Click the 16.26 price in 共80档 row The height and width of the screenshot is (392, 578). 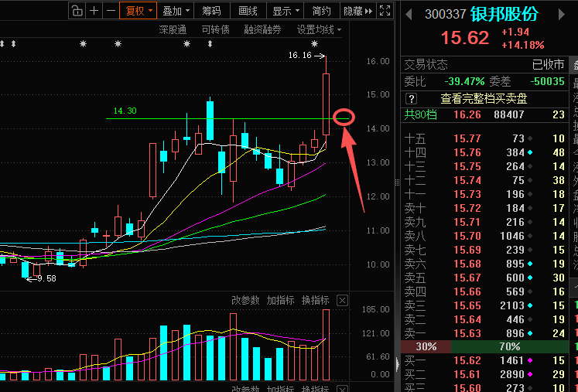467,114
